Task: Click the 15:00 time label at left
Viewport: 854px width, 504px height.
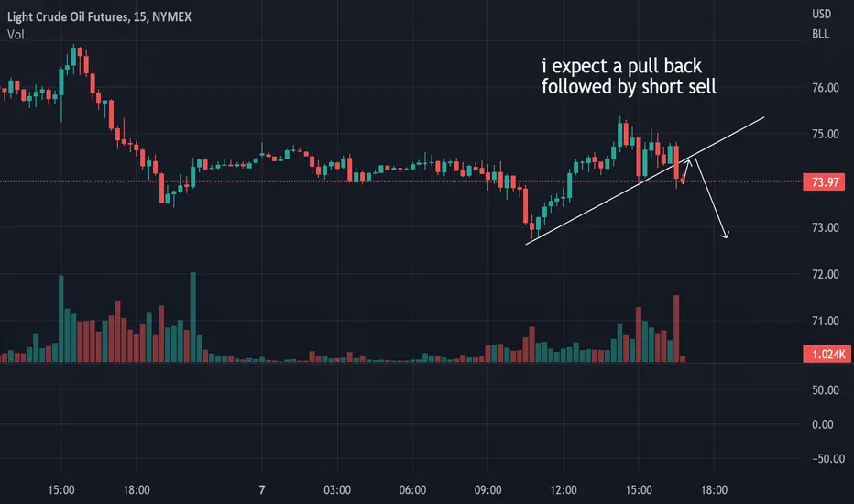Action: 61,490
